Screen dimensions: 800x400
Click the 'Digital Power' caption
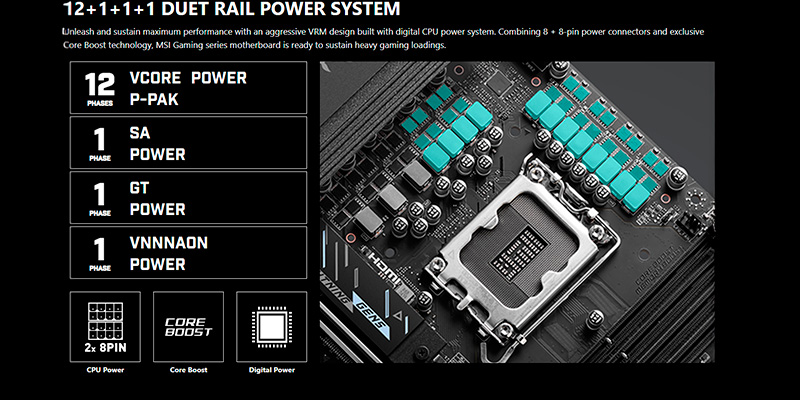272,370
